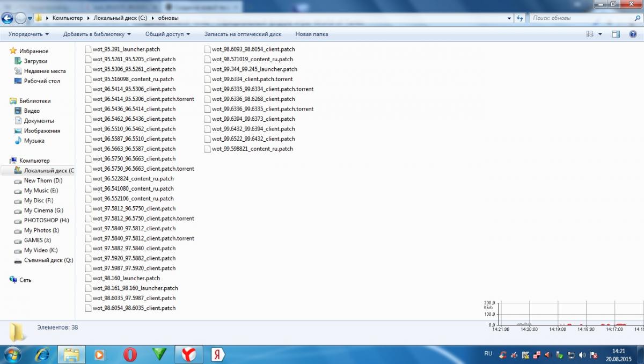Select the Компьютер breadcrumb segment

[x=68, y=18]
